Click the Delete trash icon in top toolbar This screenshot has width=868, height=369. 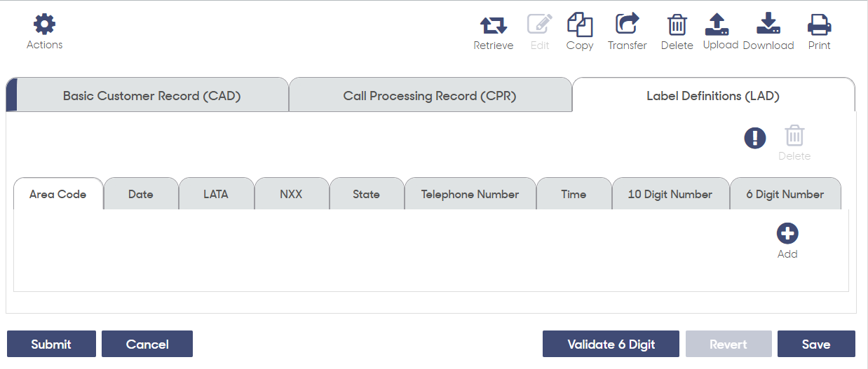(x=677, y=25)
